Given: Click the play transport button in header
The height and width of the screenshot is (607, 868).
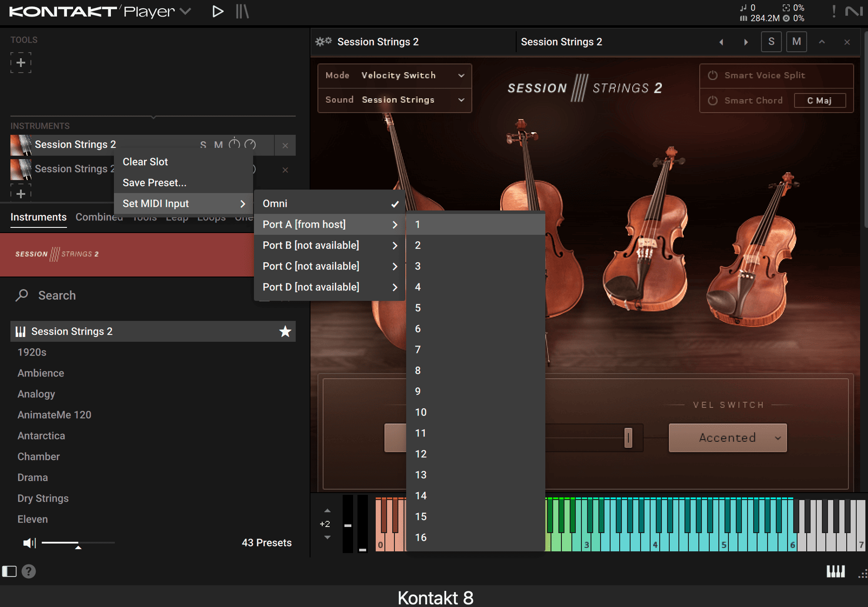Looking at the screenshot, I should [217, 11].
